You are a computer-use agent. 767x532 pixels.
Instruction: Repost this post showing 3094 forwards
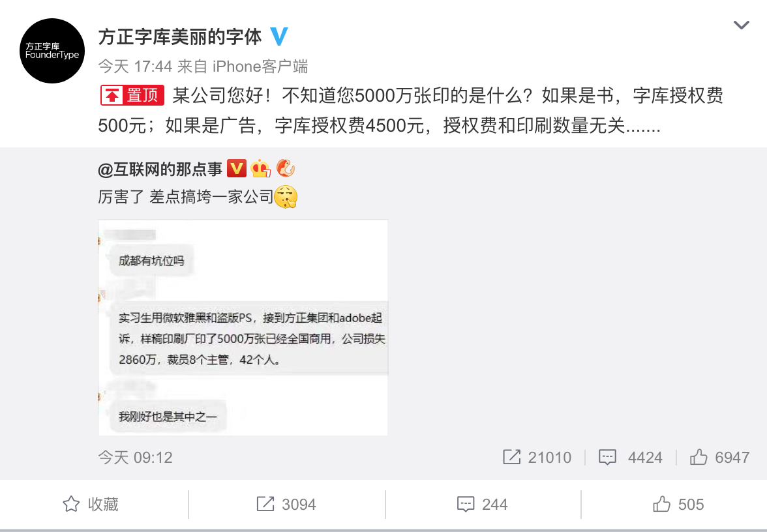tap(286, 504)
